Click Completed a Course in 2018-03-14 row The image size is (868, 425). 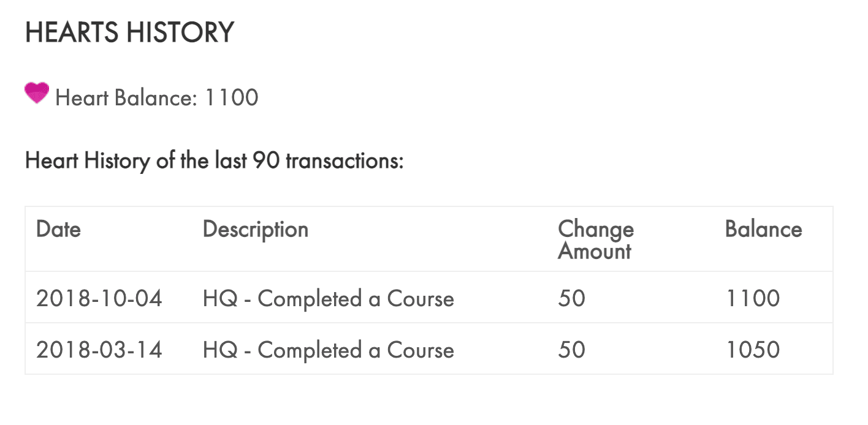click(x=356, y=350)
